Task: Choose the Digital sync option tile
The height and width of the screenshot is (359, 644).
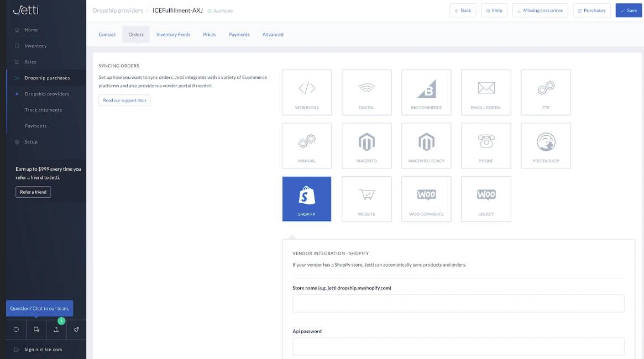Action: pos(366,92)
